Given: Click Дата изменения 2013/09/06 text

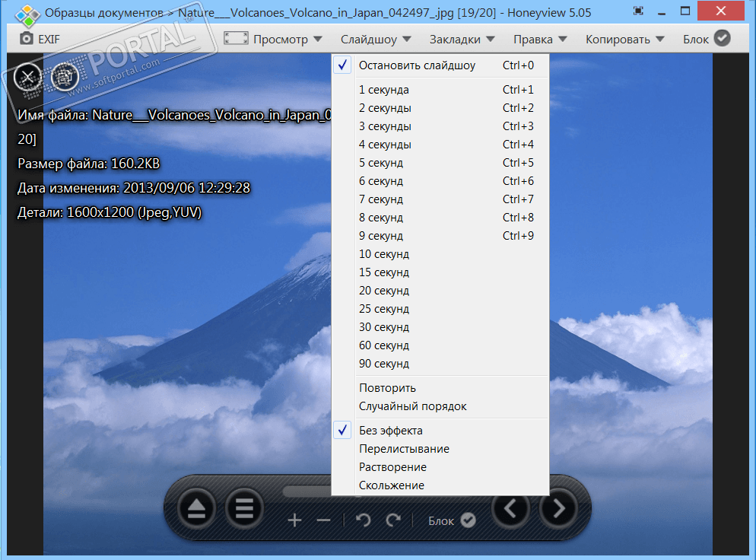Looking at the screenshot, I should tap(134, 188).
